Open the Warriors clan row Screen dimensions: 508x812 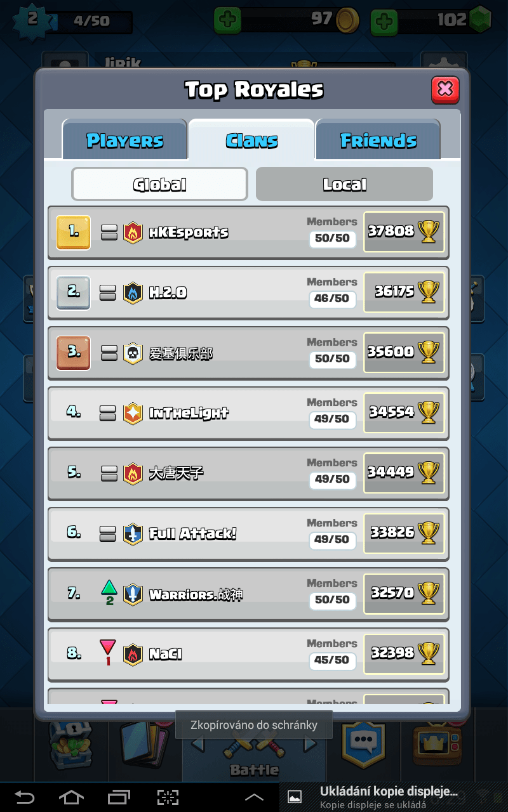coord(248,594)
